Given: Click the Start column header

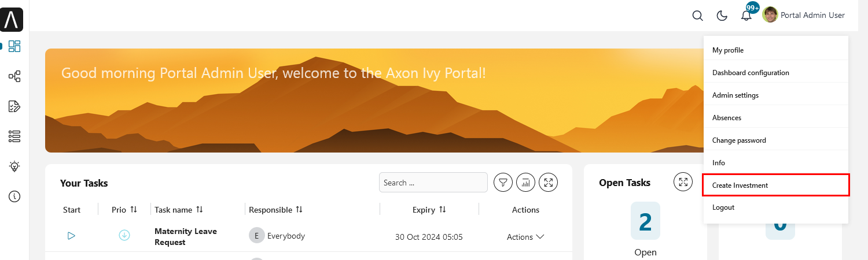Looking at the screenshot, I should tap(72, 210).
